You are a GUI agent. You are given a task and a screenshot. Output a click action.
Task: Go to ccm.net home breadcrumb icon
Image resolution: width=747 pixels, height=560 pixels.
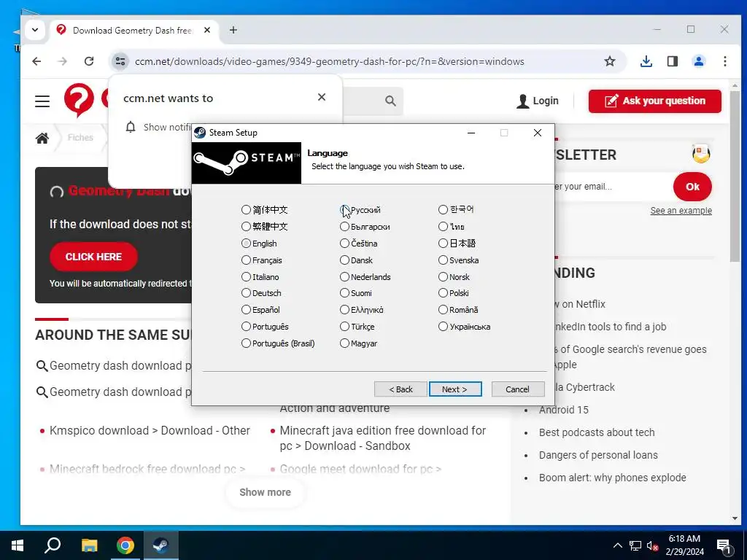pos(42,138)
